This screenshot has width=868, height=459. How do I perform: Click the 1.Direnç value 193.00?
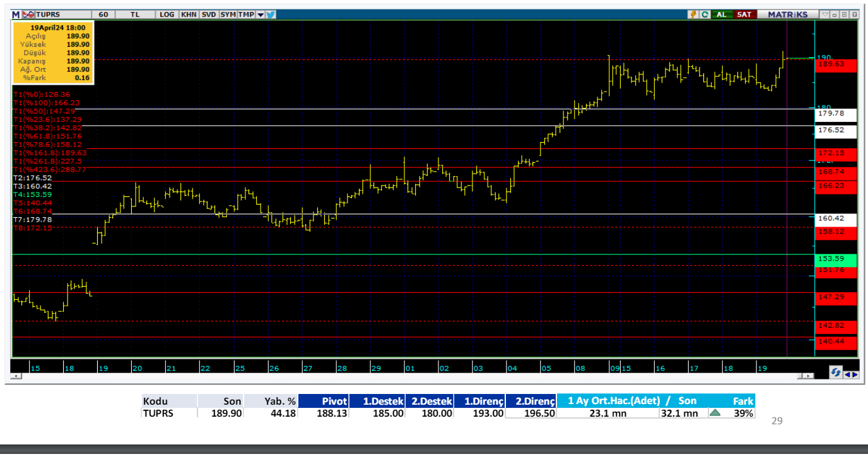click(x=488, y=413)
